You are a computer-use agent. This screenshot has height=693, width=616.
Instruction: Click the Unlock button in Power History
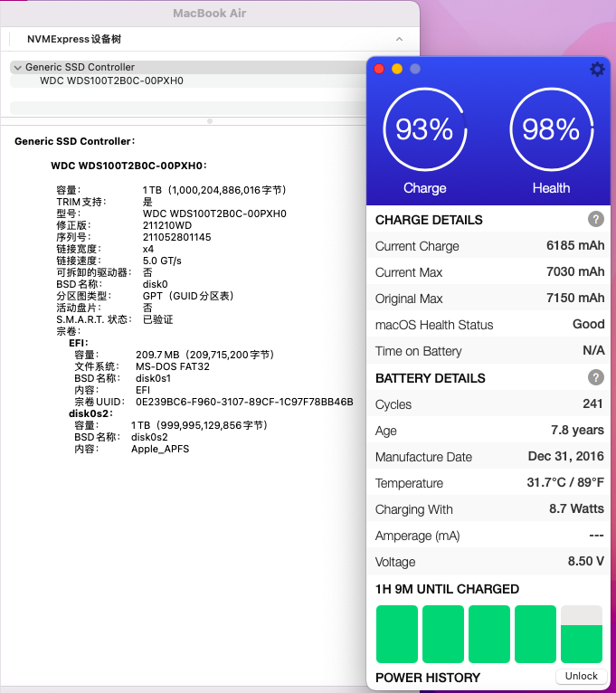click(x=581, y=676)
